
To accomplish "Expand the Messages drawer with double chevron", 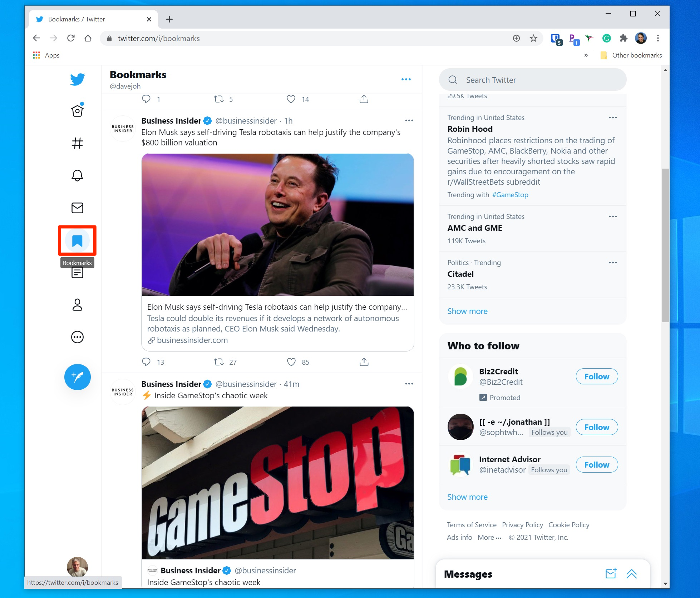I will coord(632,574).
